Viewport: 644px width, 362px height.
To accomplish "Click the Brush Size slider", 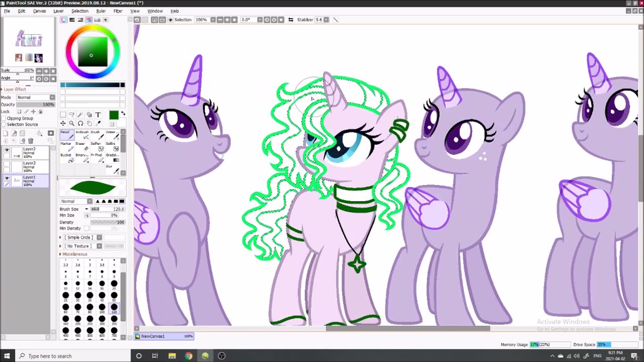I will coord(107,209).
